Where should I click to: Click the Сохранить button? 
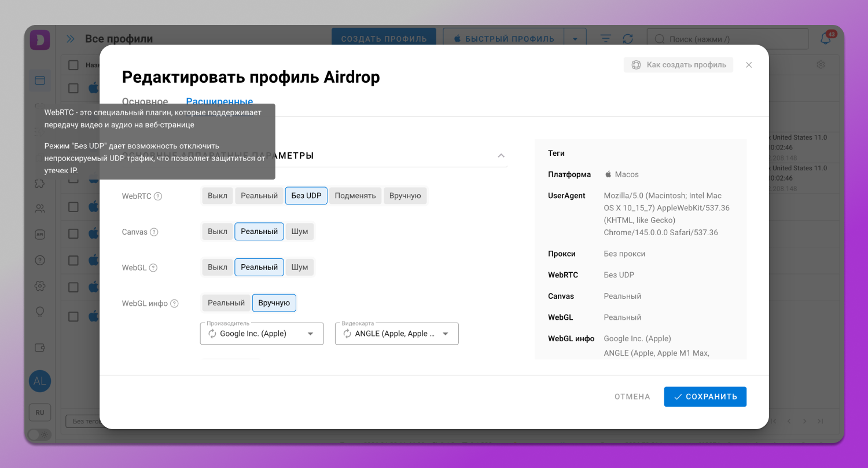[x=705, y=397]
